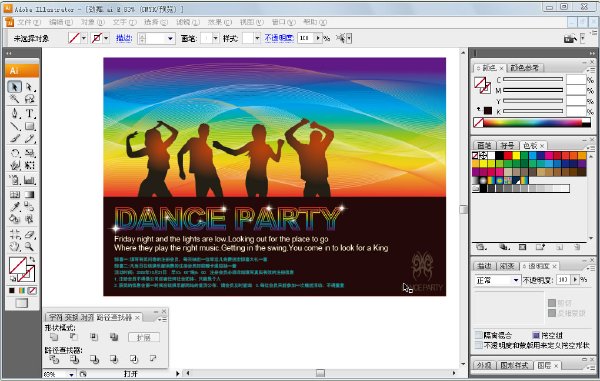The height and width of the screenshot is (381, 600).
Task: Open the 样式 style dropdown
Action: pos(257,38)
